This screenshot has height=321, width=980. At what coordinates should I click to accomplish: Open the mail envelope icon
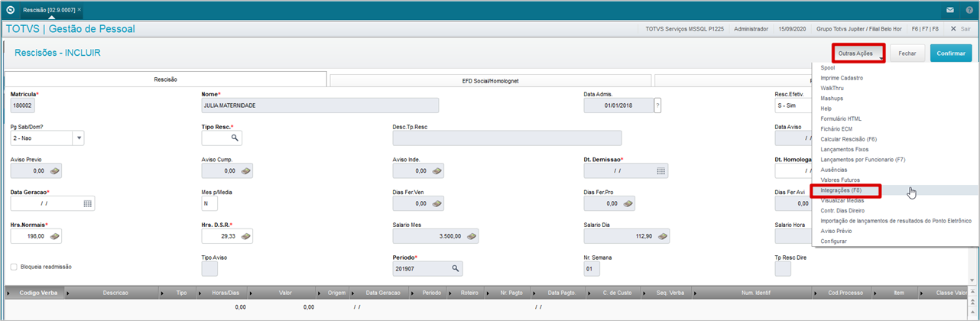coord(950,10)
